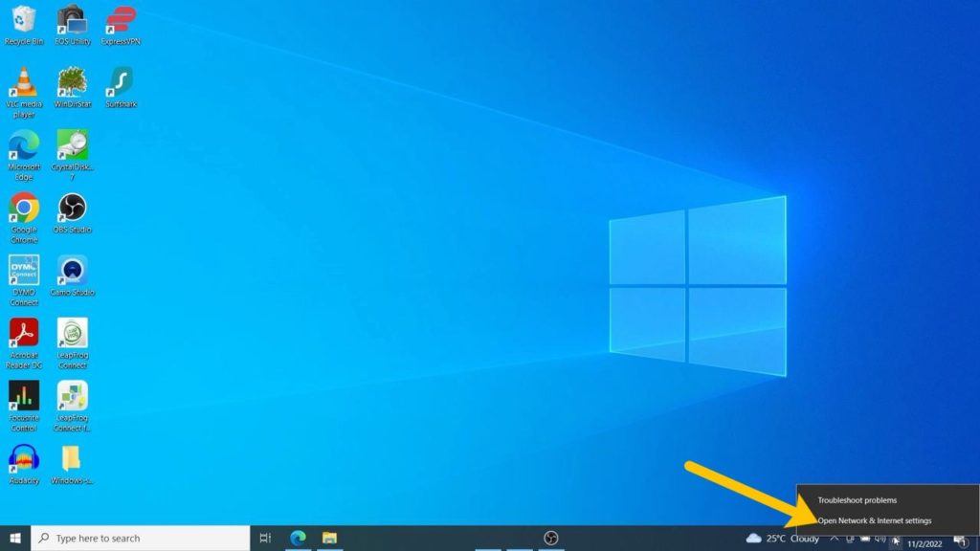Click the volume speaker tray icon
The image size is (980, 551).
880,539
